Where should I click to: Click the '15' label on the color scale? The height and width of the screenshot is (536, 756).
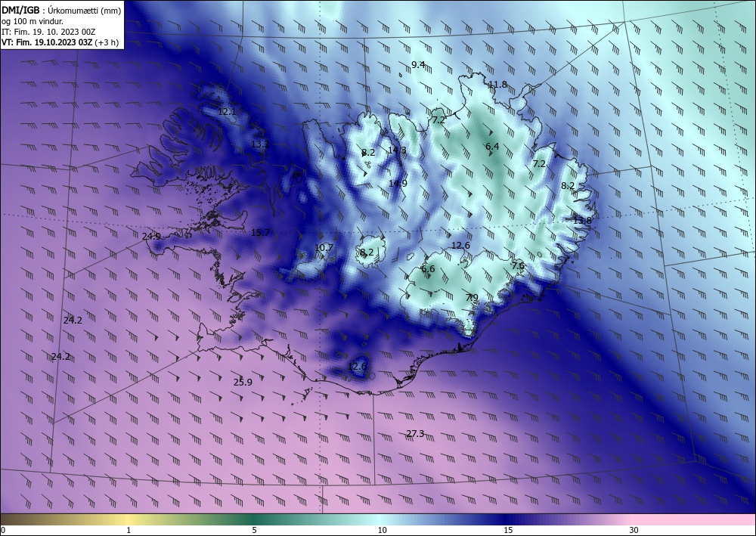coord(508,531)
